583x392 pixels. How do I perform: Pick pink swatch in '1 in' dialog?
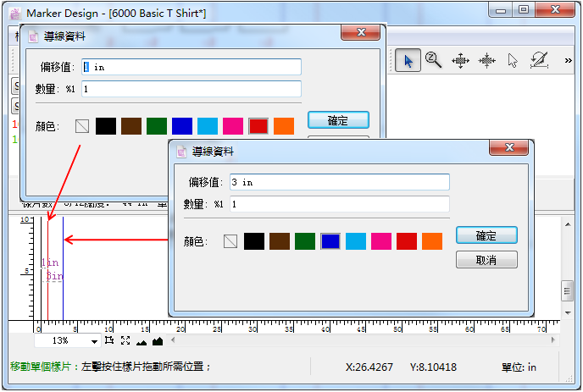click(233, 126)
